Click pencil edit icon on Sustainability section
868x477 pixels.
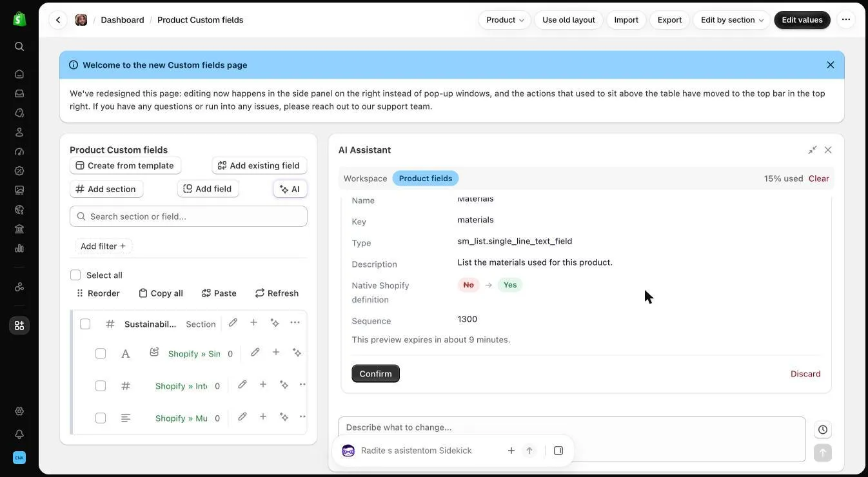pyautogui.click(x=233, y=323)
